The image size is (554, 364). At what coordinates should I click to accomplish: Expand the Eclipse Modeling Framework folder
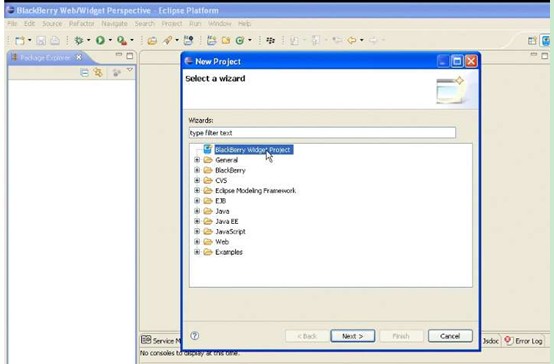(x=197, y=191)
